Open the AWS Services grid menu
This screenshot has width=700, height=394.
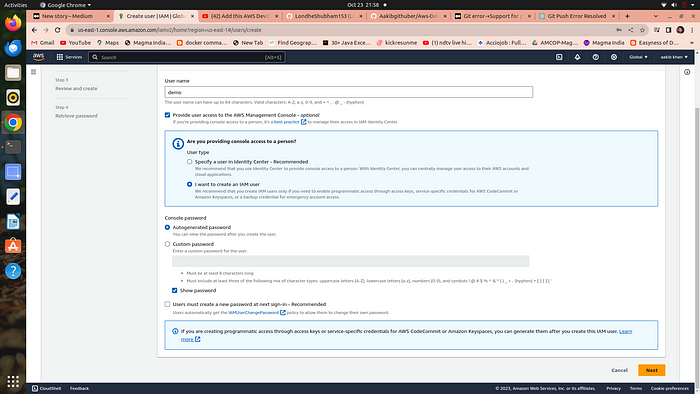pos(69,57)
